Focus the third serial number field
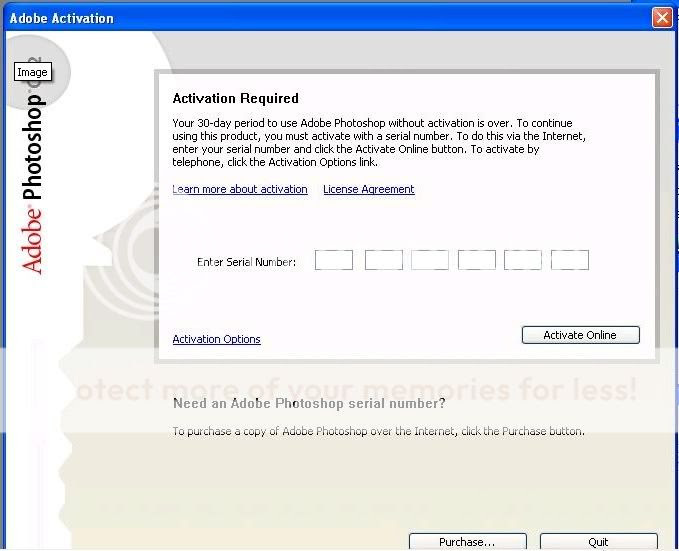The image size is (679, 551). pos(430,260)
